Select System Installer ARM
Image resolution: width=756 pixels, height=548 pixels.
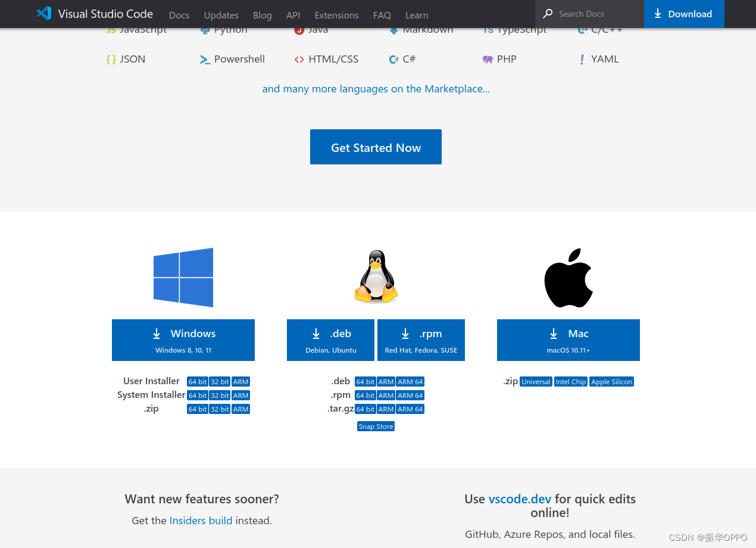pos(240,396)
